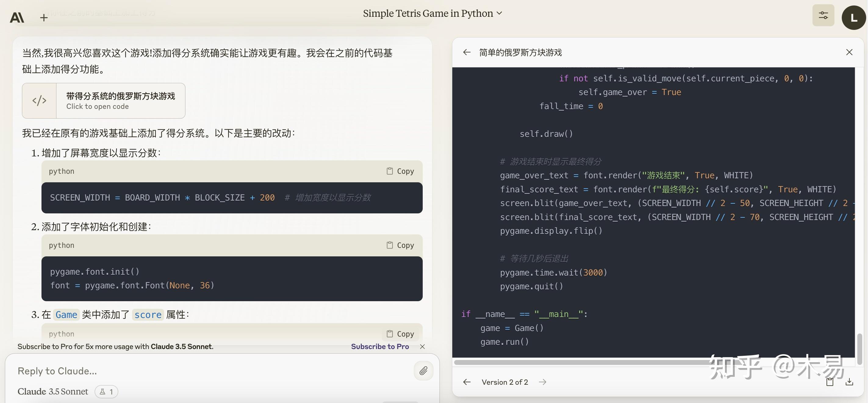Go back using artifact panel arrow
The height and width of the screenshot is (403, 868).
467,52
